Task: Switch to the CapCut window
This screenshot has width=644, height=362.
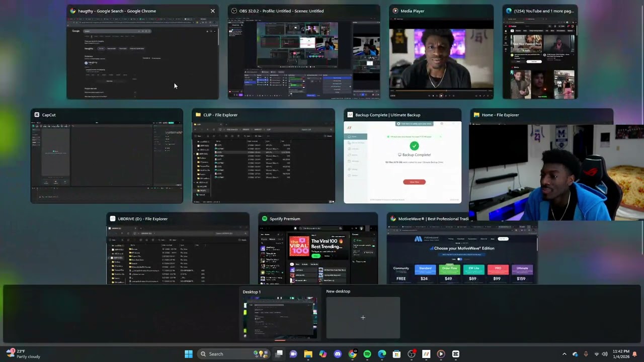Action: click(x=107, y=156)
